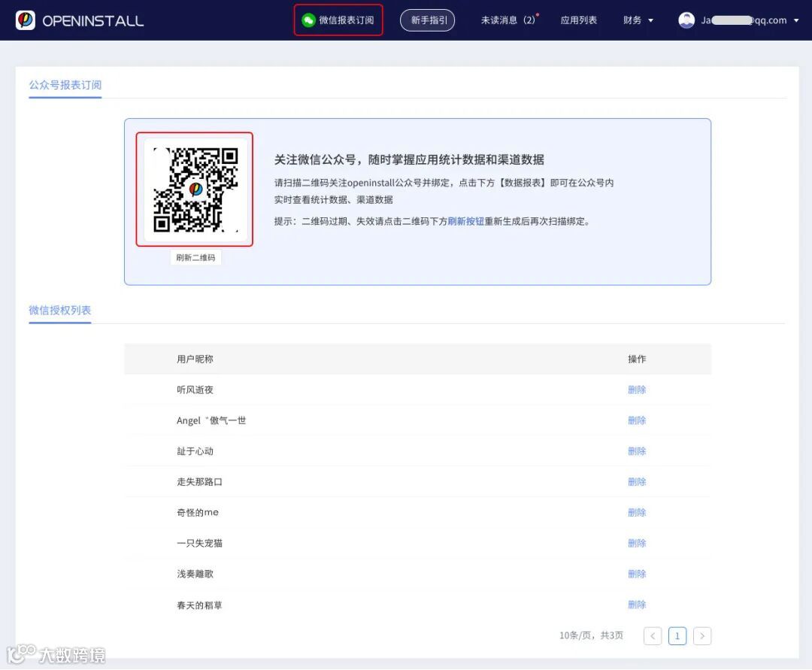This screenshot has width=812, height=670.
Task: Delete the user 浅奏離歌
Action: coord(637,574)
